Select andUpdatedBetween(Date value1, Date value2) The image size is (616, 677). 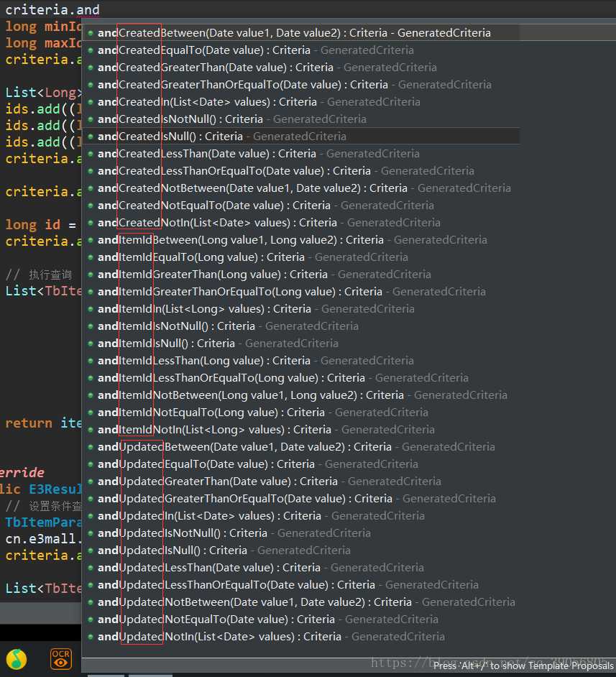pos(300,447)
